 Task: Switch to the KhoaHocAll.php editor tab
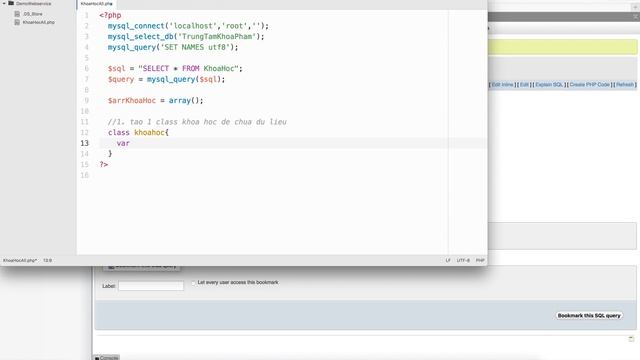96,4
